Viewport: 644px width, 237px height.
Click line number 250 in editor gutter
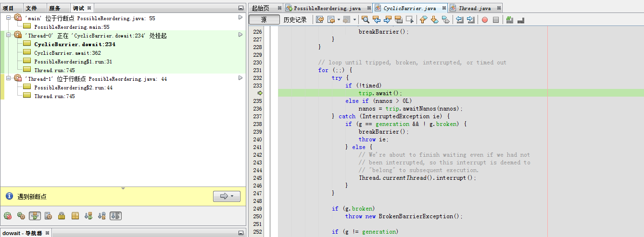tap(257, 216)
